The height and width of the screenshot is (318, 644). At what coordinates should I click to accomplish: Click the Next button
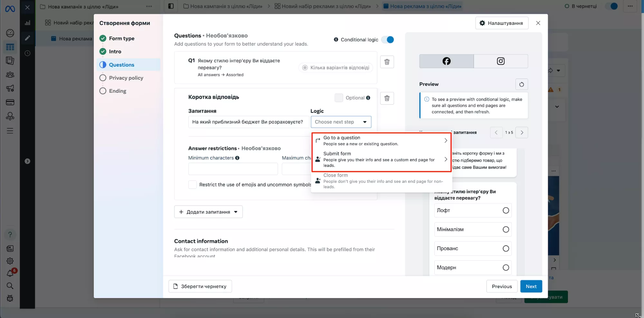pos(531,286)
